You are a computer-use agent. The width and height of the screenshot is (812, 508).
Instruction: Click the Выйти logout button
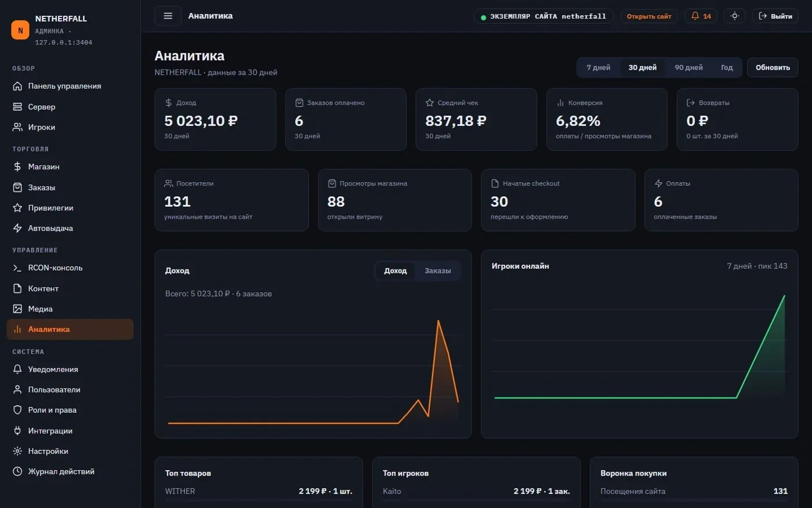coord(775,16)
